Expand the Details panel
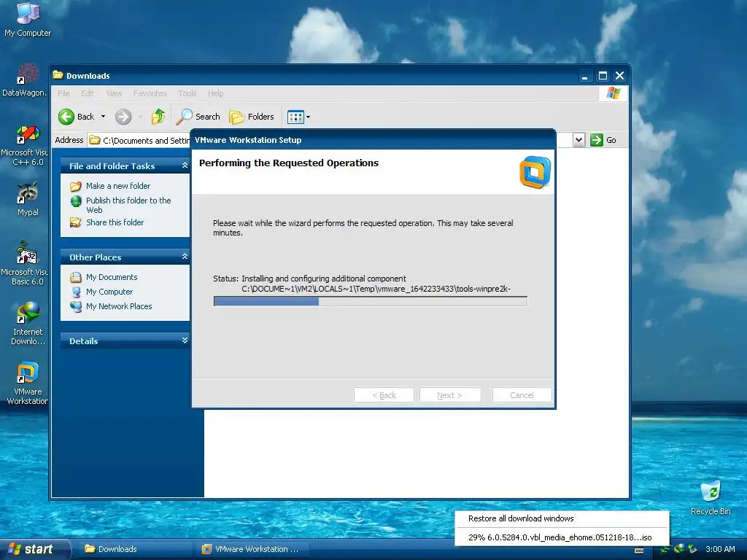This screenshot has width=747, height=560. click(185, 340)
